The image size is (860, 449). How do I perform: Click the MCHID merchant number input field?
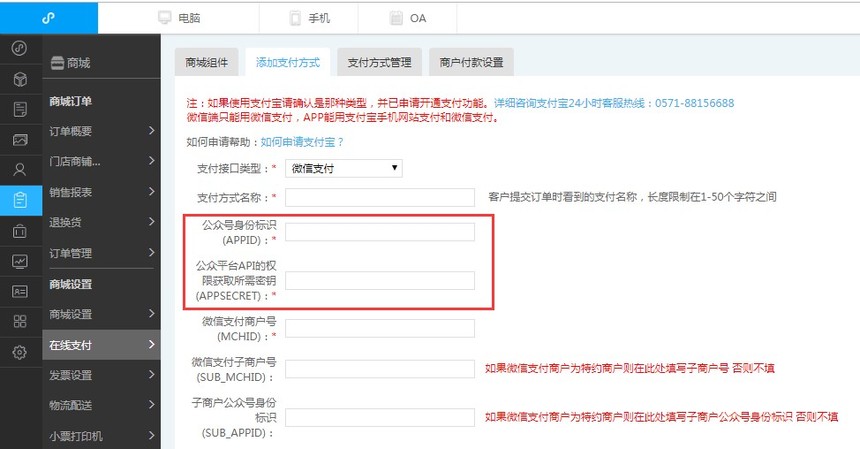pyautogui.click(x=380, y=328)
